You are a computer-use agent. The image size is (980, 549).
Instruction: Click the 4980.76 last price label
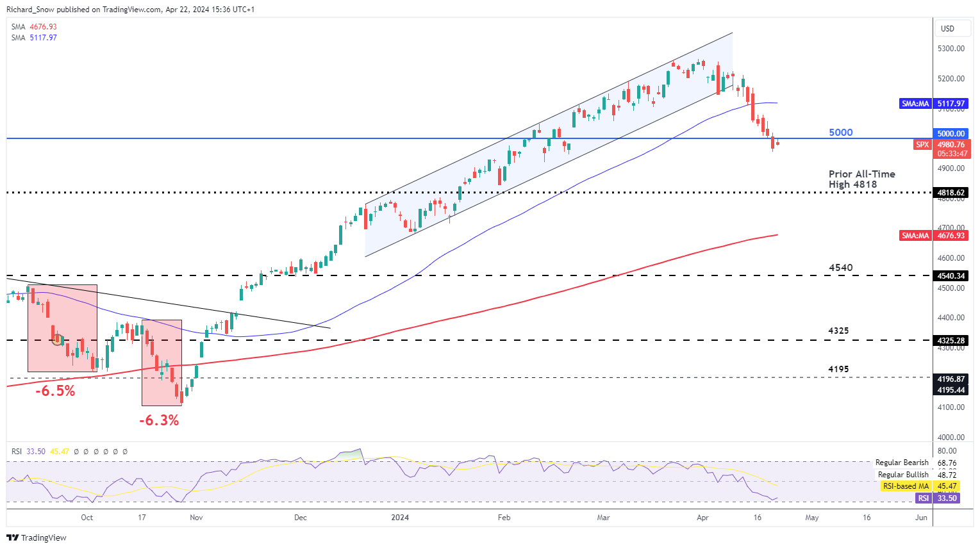(x=951, y=145)
